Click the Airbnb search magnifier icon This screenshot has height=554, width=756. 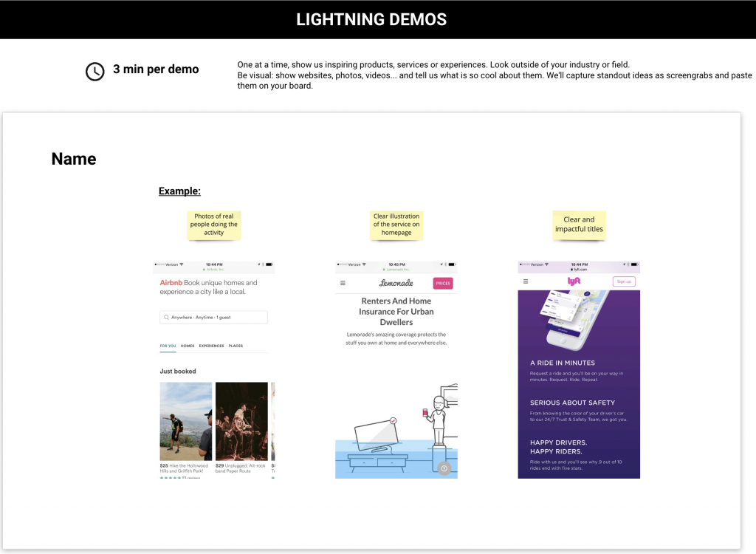pos(166,317)
